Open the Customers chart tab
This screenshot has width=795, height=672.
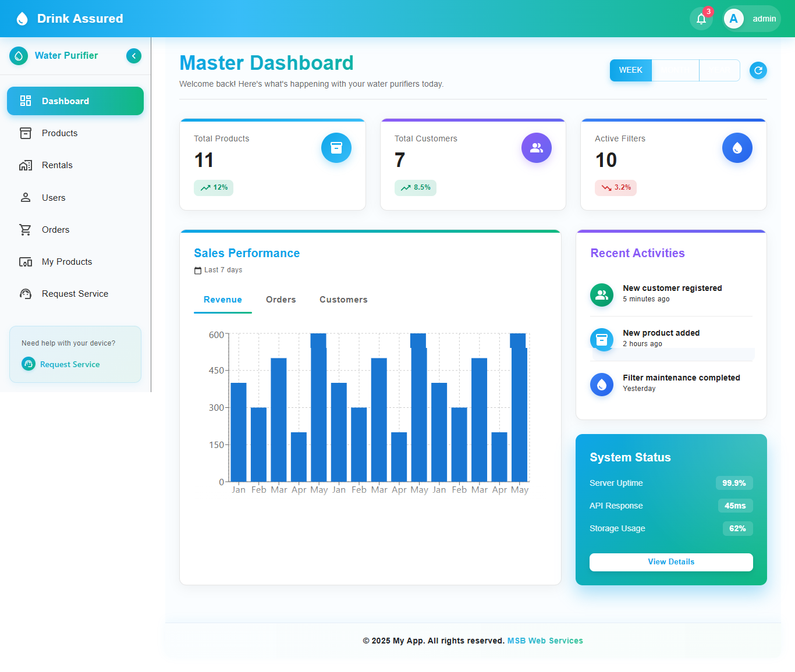(x=343, y=300)
